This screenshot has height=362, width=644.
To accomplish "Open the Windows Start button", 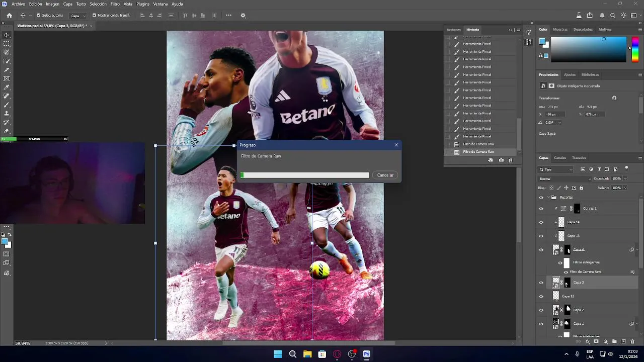I will pos(278,354).
